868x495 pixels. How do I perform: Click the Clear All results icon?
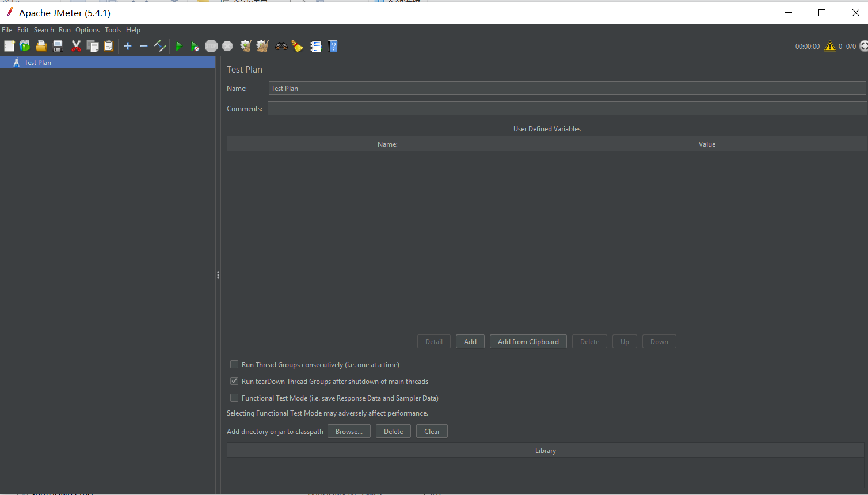click(x=262, y=46)
